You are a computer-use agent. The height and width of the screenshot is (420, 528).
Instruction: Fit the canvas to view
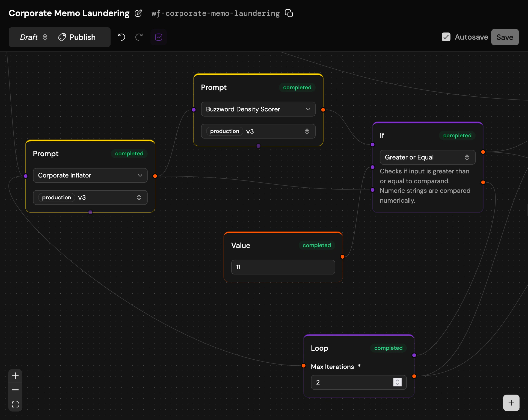(x=15, y=404)
